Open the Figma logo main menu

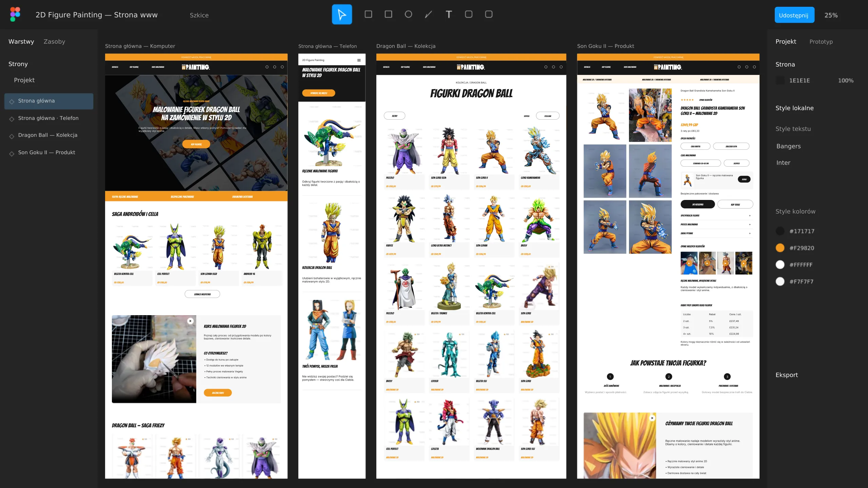(x=15, y=14)
